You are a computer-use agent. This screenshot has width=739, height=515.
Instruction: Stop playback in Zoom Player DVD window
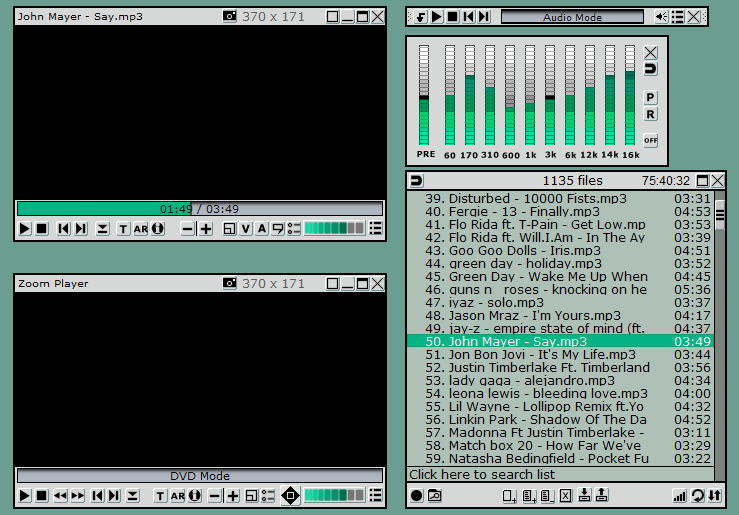tap(41, 496)
